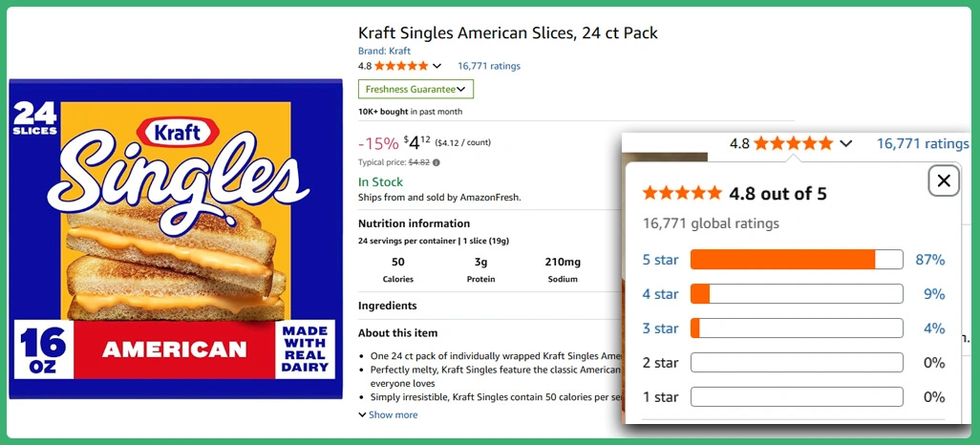The height and width of the screenshot is (445, 980).
Task: Open the Kraft Singles product image
Action: point(176,239)
